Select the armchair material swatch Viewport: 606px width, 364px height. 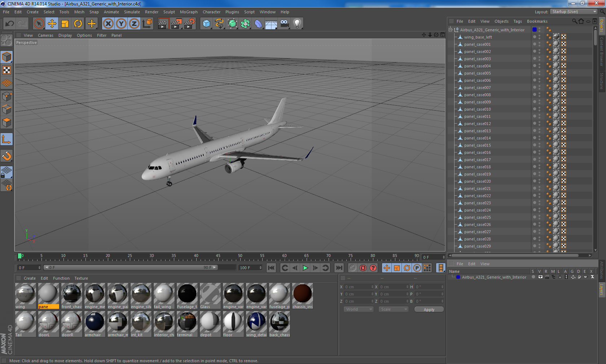click(95, 324)
